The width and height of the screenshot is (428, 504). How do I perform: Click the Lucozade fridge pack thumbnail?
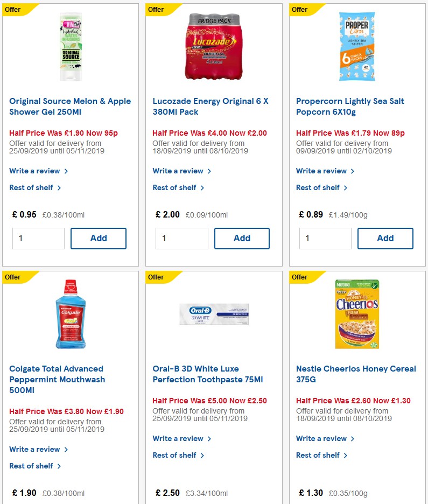(x=213, y=46)
